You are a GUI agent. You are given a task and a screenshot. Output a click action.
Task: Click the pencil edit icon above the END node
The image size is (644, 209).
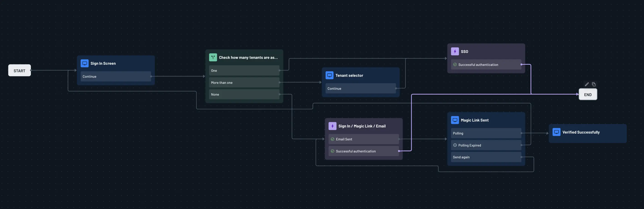click(587, 84)
